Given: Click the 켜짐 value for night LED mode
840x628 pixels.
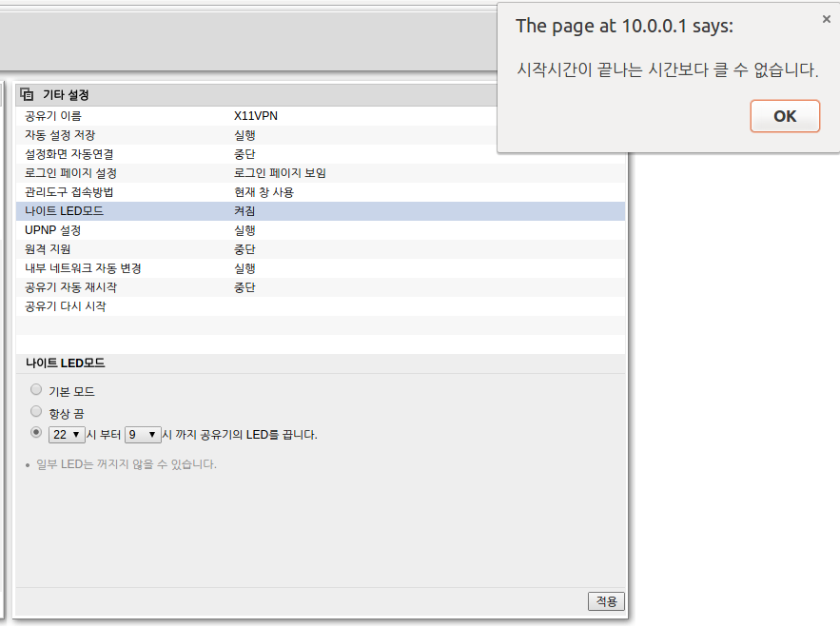Looking at the screenshot, I should pos(244,211).
